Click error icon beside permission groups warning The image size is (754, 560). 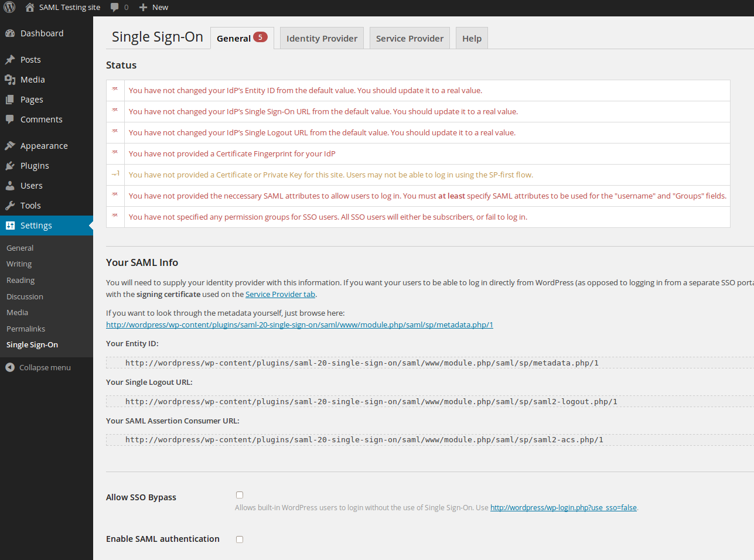click(115, 216)
